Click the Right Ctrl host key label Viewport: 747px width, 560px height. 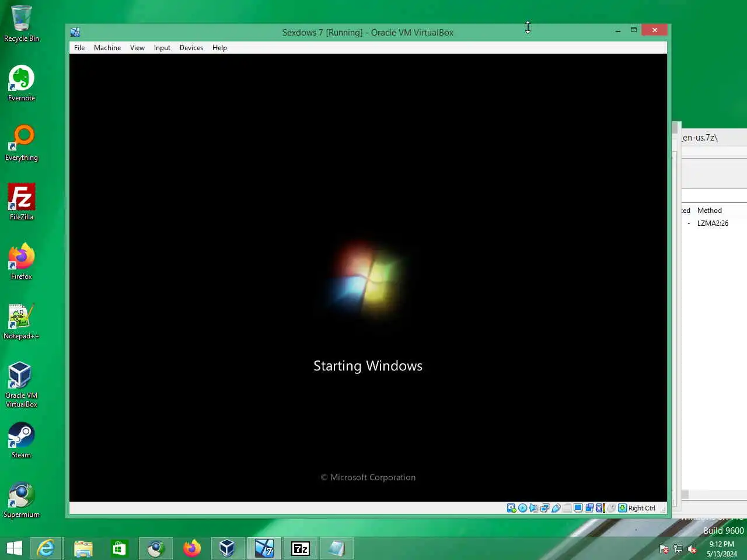(642, 508)
